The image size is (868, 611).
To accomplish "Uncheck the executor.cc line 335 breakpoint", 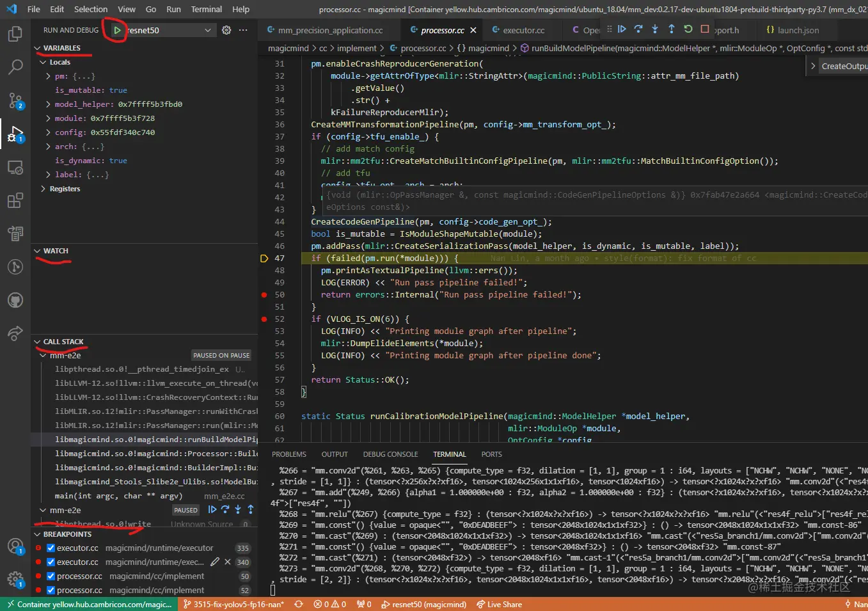I will pyautogui.click(x=51, y=548).
